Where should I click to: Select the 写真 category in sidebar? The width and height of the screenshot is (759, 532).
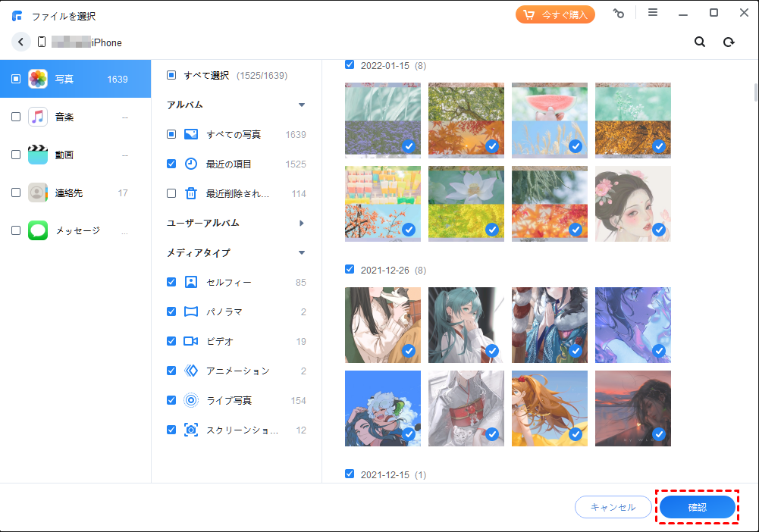76,79
